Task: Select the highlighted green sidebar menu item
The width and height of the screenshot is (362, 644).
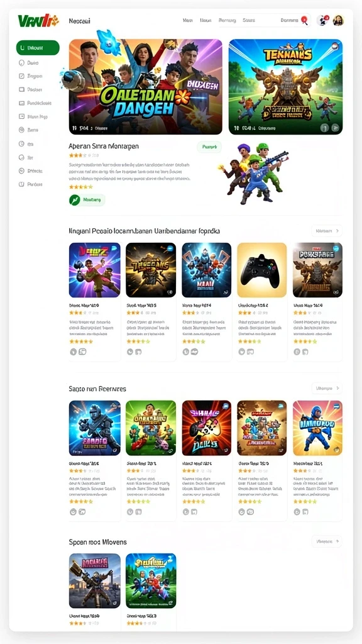Action: tap(38, 48)
